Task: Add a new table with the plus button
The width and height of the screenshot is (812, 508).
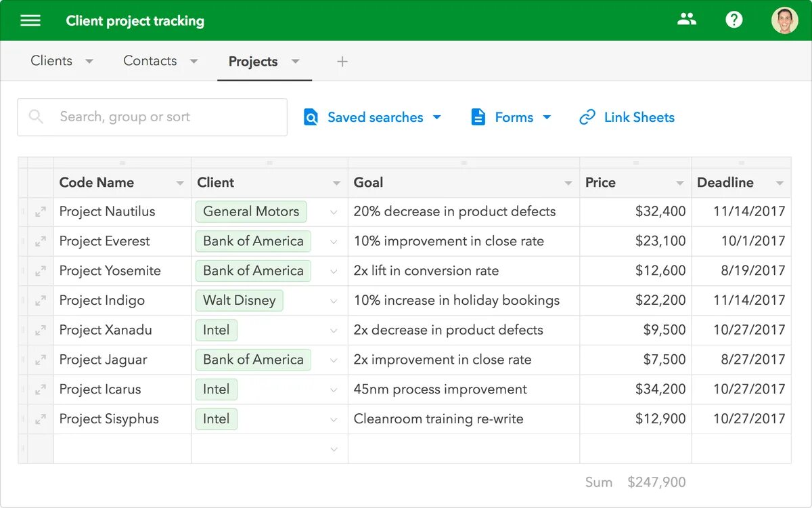Action: pos(342,61)
